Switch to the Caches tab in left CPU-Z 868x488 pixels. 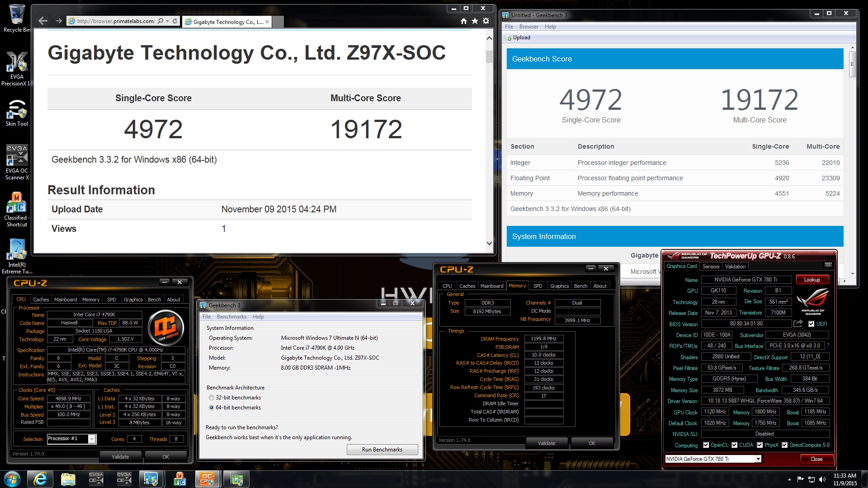[x=41, y=300]
